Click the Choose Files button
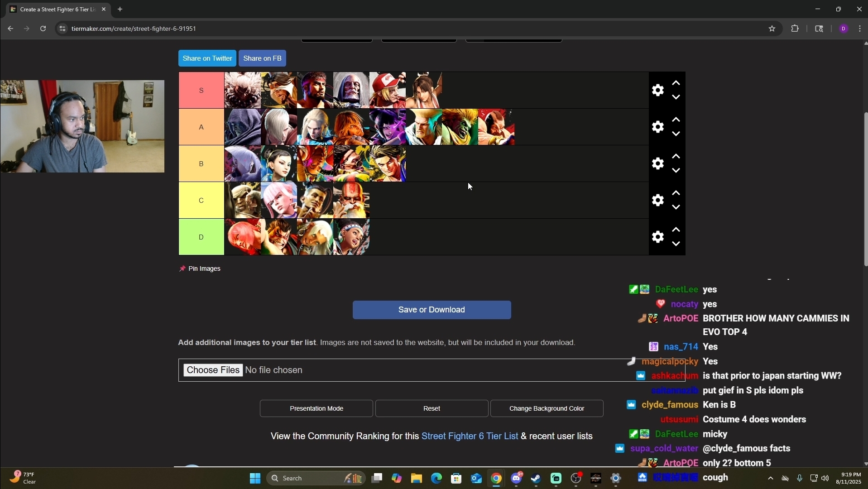Viewport: 868px width, 489px height. 213,370
